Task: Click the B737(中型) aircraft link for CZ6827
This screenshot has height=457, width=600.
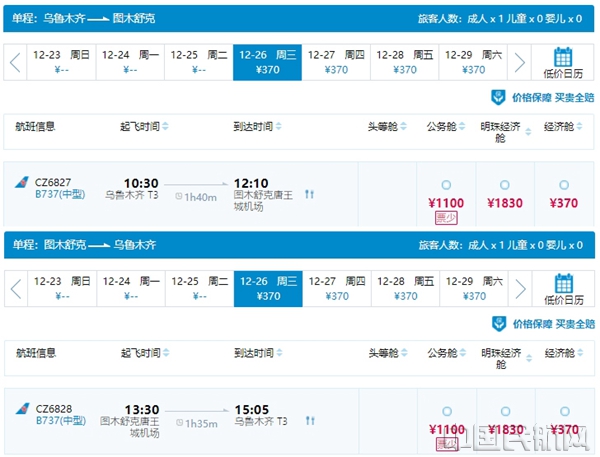Action: pos(59,196)
